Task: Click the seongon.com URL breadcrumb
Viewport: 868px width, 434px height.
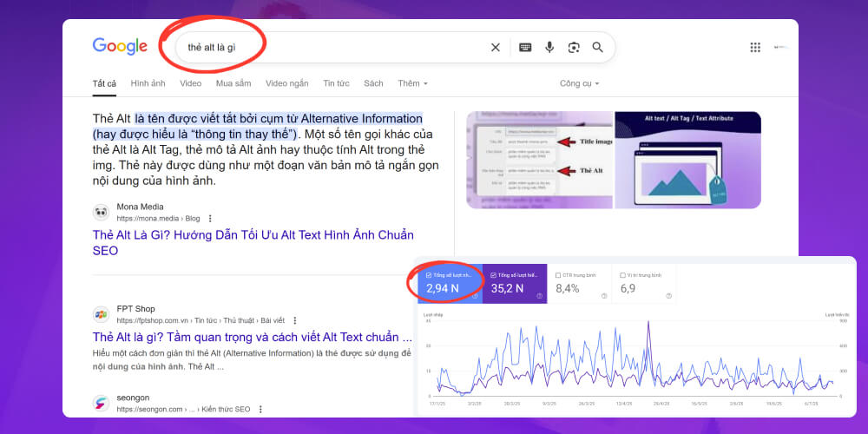Action: pos(183,409)
